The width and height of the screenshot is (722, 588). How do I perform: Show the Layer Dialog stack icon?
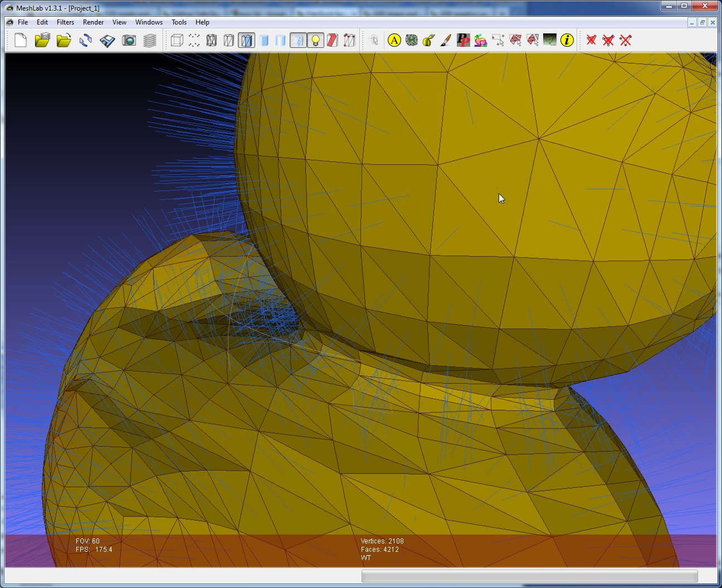[x=150, y=40]
